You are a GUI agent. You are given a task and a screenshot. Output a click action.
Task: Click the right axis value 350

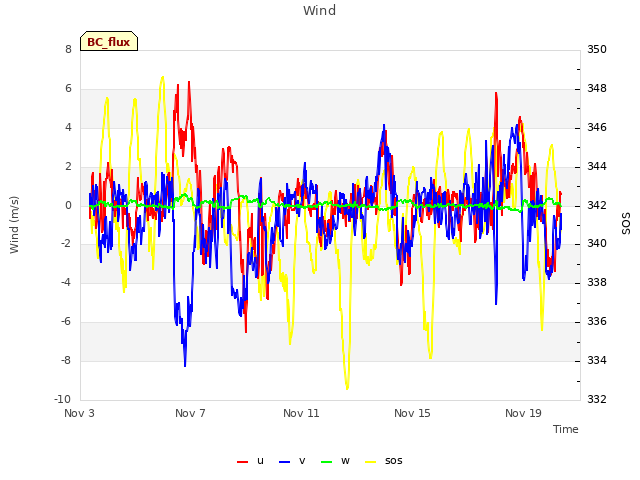click(597, 49)
